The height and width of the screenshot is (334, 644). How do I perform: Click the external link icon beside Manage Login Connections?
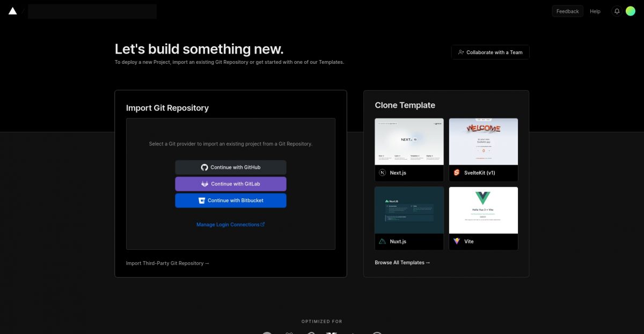262,225
